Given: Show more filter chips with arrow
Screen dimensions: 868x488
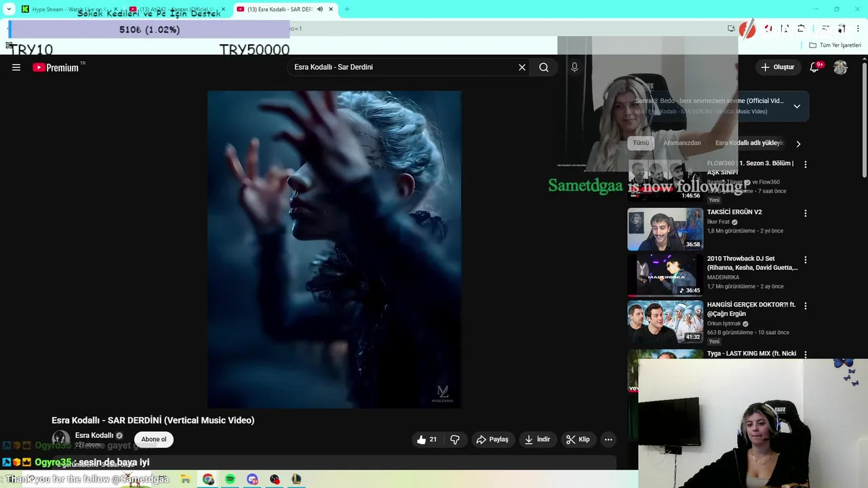Looking at the screenshot, I should [798, 144].
